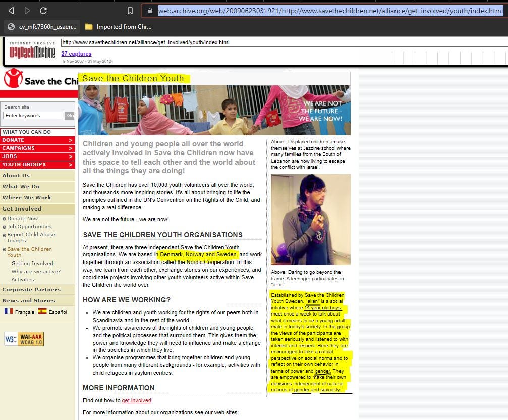This screenshot has height=420, width=508.
Task: Go to Corporate Partners section
Action: 37,290
